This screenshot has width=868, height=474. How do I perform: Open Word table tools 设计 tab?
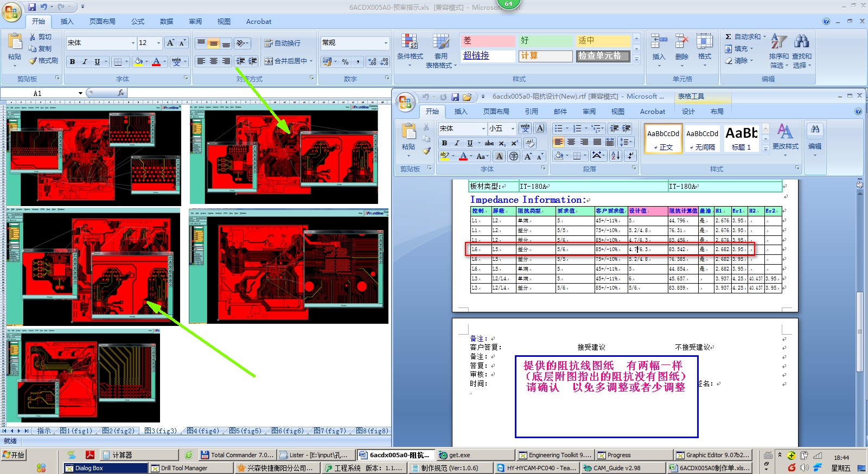pos(688,112)
